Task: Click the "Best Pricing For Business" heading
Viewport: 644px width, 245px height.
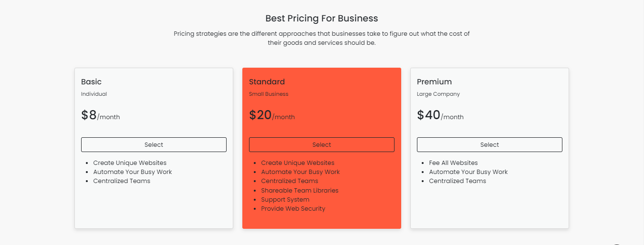Action: pyautogui.click(x=322, y=19)
